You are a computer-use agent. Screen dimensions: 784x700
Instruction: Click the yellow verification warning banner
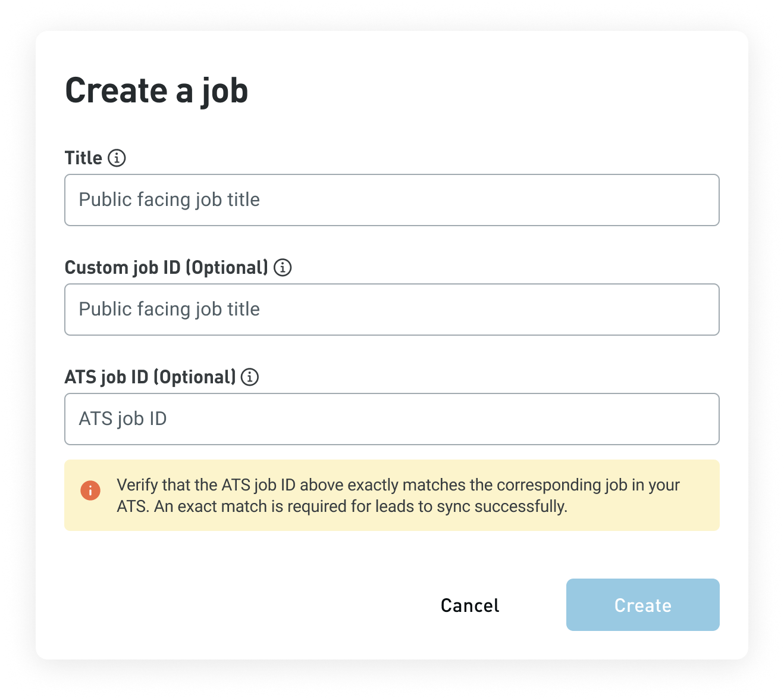pyautogui.click(x=391, y=495)
